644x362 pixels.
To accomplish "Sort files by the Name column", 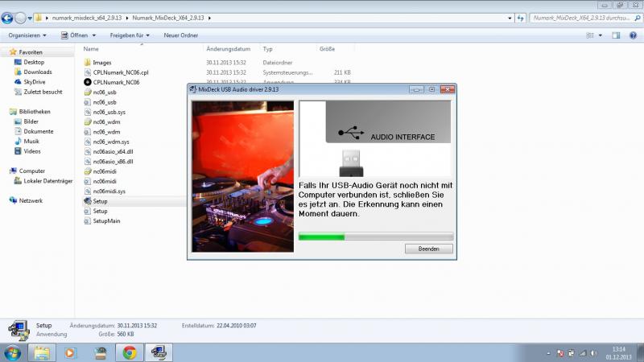I will pyautogui.click(x=91, y=49).
